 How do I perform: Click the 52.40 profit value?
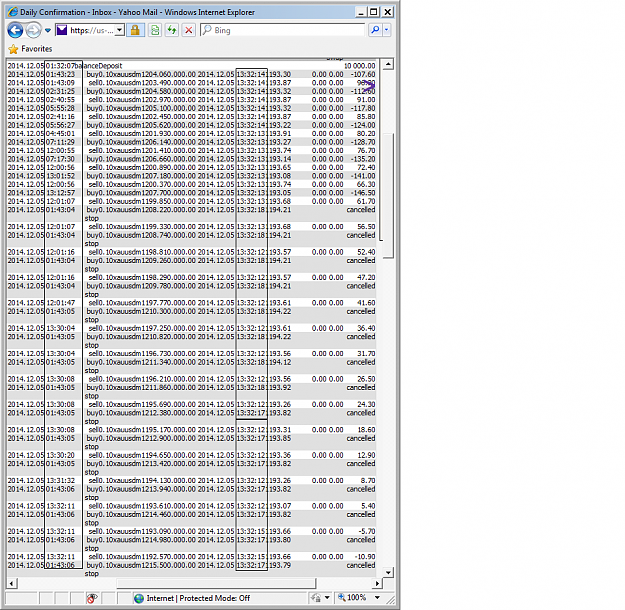click(366, 252)
